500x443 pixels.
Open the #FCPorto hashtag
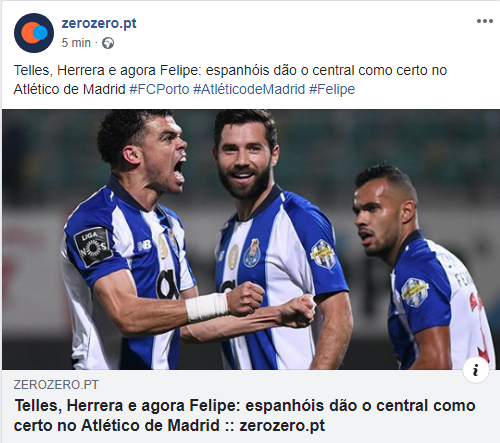tap(159, 89)
